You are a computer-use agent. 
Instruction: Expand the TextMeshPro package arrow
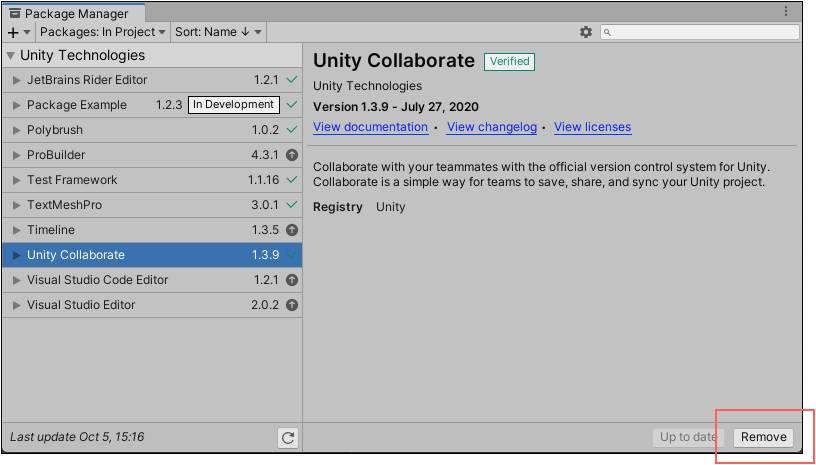(x=16, y=205)
